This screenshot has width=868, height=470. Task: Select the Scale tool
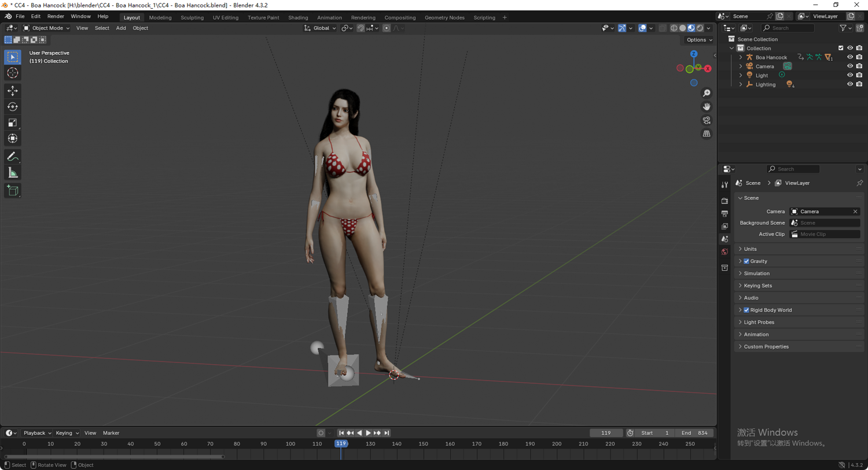[x=13, y=123]
